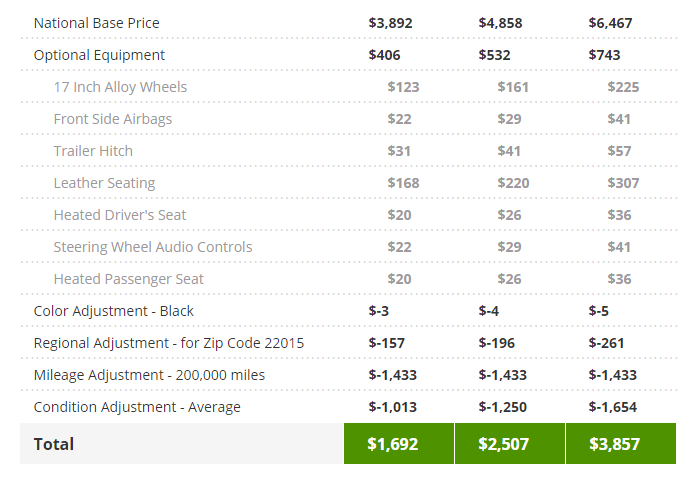Select Steering Wheel Audio Controls item
The image size is (687, 482).
(x=153, y=247)
